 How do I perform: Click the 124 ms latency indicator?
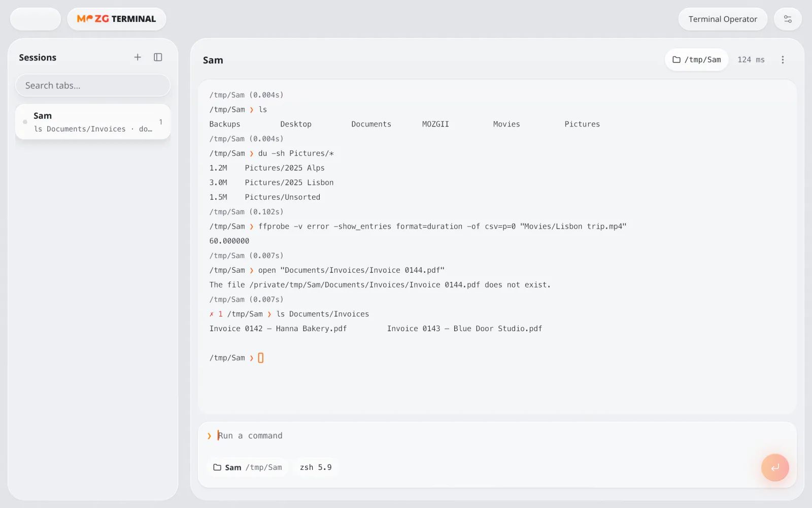(x=751, y=60)
